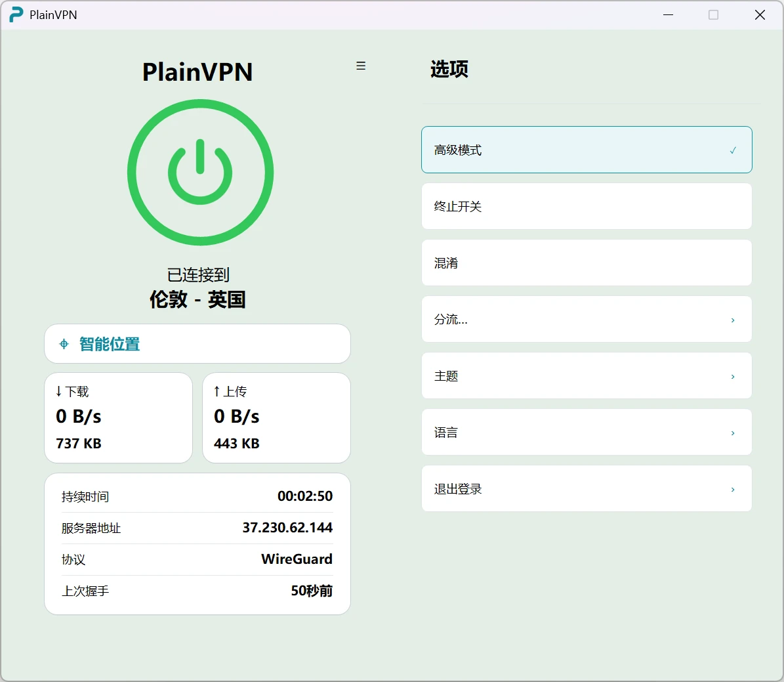Click the 伦敦 - 英国 location name
The image size is (784, 682).
197,299
